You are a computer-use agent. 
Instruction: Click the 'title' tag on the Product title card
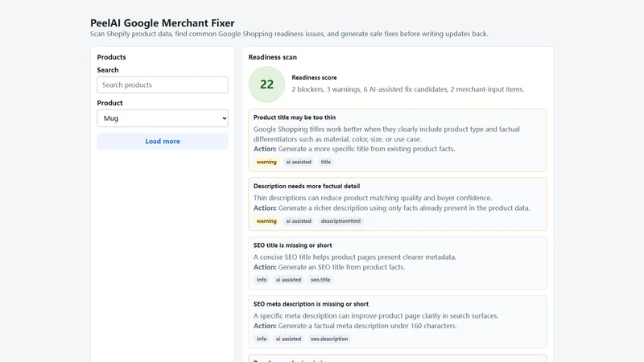click(x=326, y=162)
